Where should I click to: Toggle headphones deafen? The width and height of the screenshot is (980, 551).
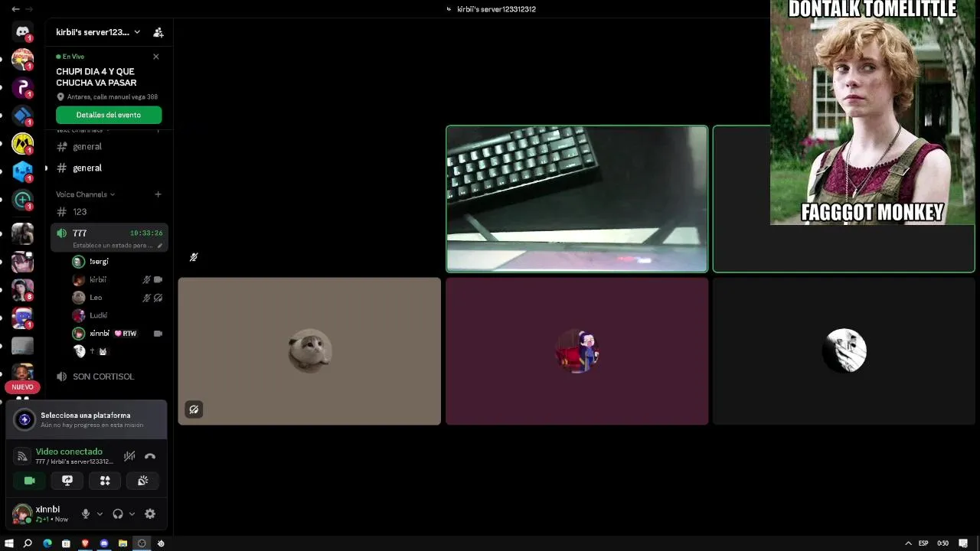tap(118, 514)
